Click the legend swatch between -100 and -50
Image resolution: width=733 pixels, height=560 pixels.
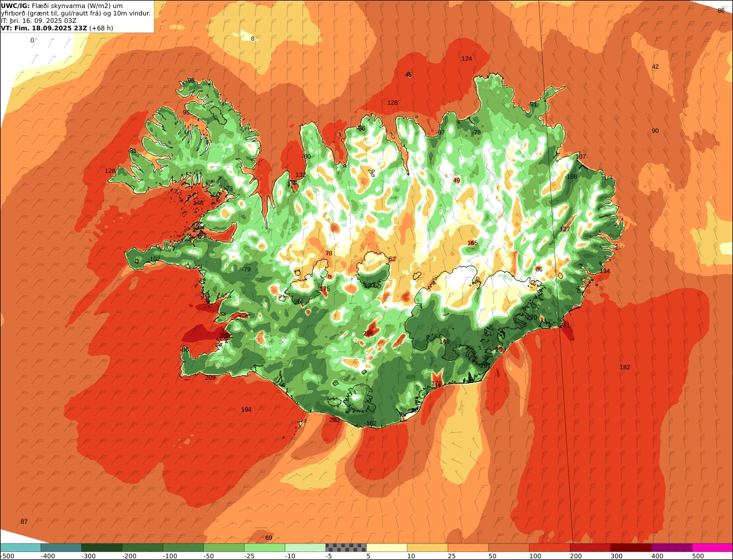pos(183,547)
